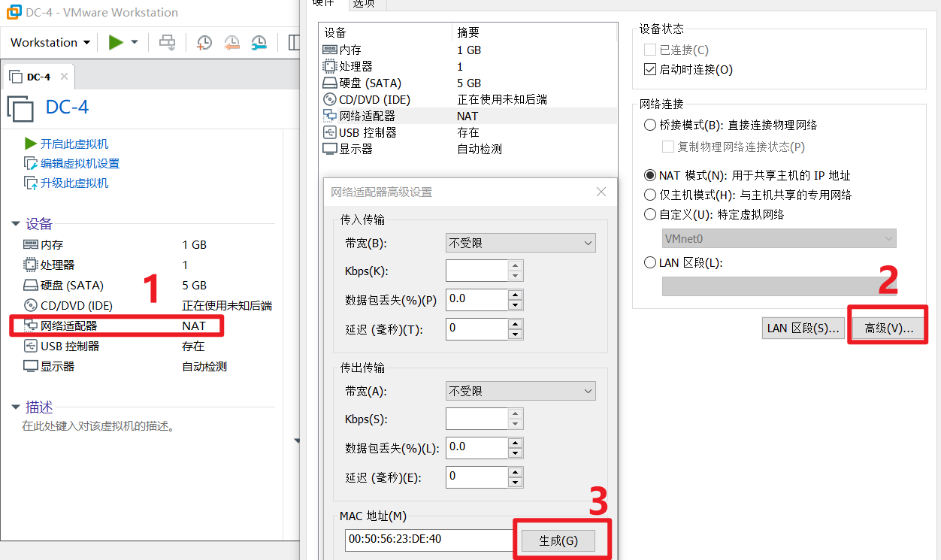Image resolution: width=941 pixels, height=560 pixels.
Task: Toggle the 已连接(C) checkbox
Action: (650, 50)
